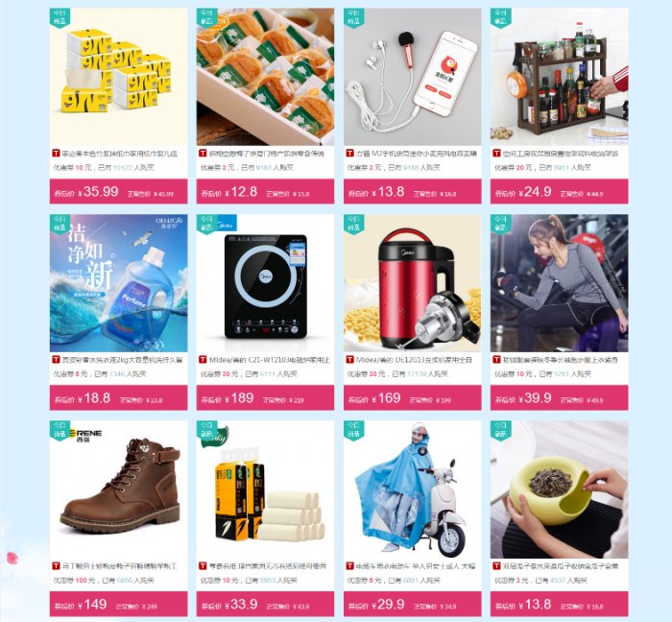The image size is (672, 622).
Task: Click the Tmall icon beside the blue raincoat title
Action: [x=349, y=566]
